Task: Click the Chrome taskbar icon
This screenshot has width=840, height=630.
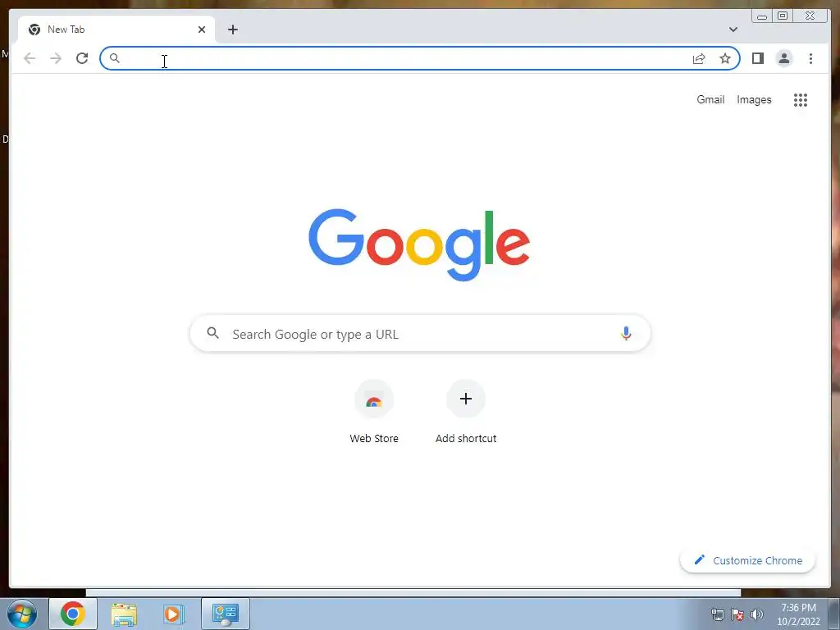Action: point(73,614)
